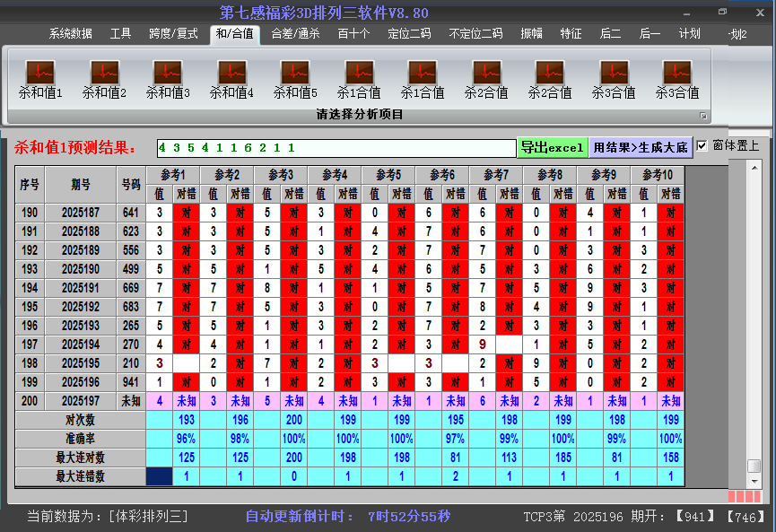776x532 pixels.
Task: Click the table scrollbar up arrow
Action: [x=754, y=168]
